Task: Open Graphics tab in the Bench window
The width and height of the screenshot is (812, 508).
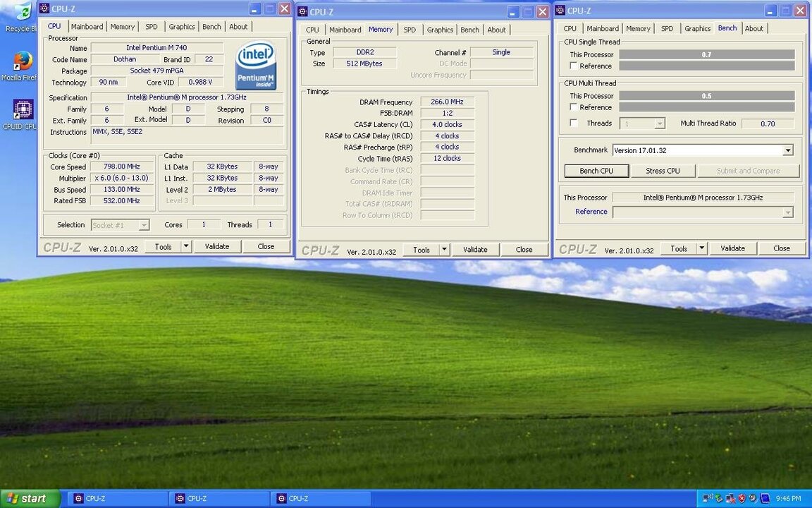Action: coord(697,28)
